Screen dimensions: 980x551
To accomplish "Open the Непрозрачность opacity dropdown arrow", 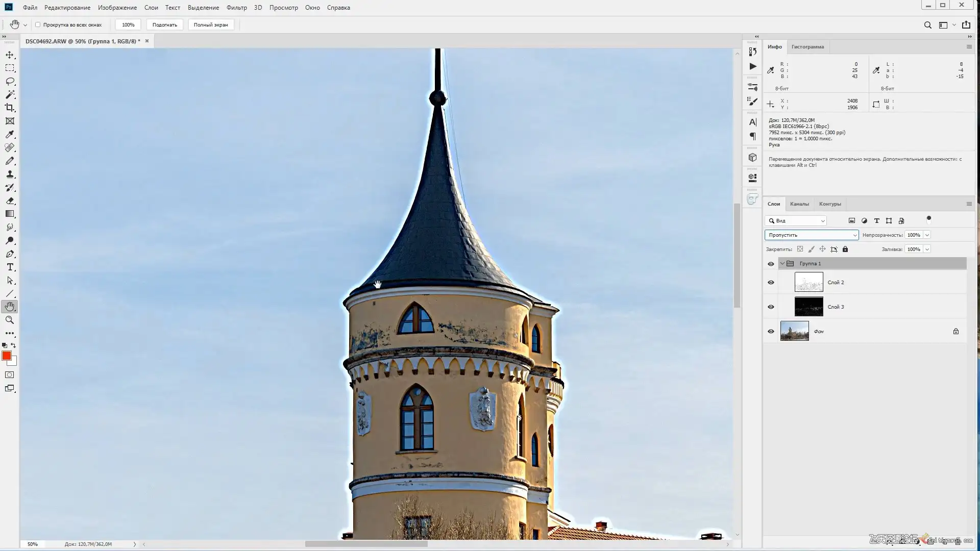I will pos(927,235).
